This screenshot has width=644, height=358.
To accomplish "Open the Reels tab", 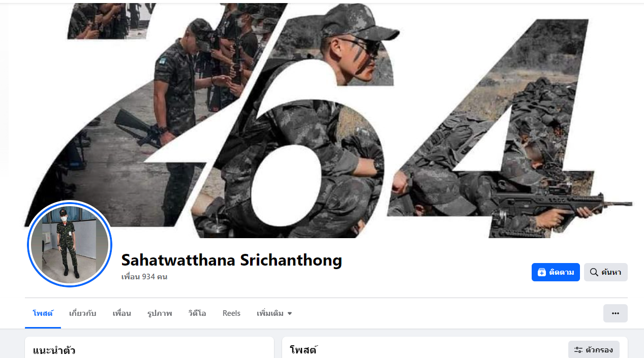I will [231, 313].
